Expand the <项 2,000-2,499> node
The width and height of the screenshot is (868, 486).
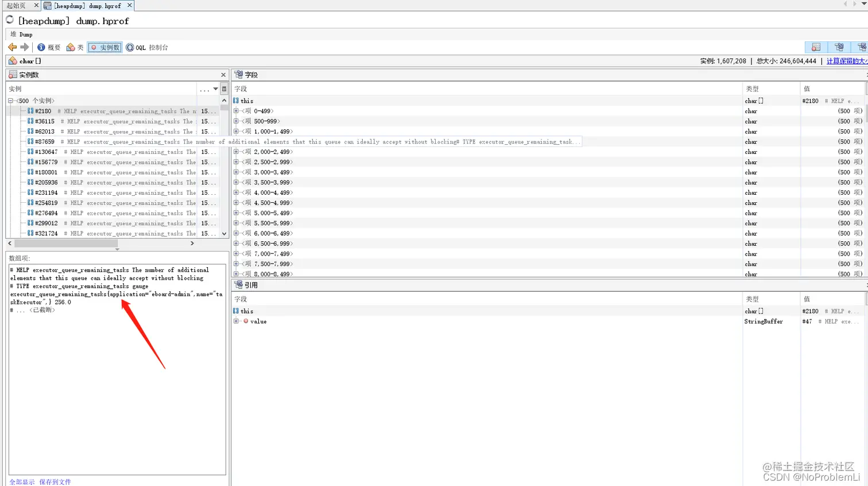click(236, 152)
